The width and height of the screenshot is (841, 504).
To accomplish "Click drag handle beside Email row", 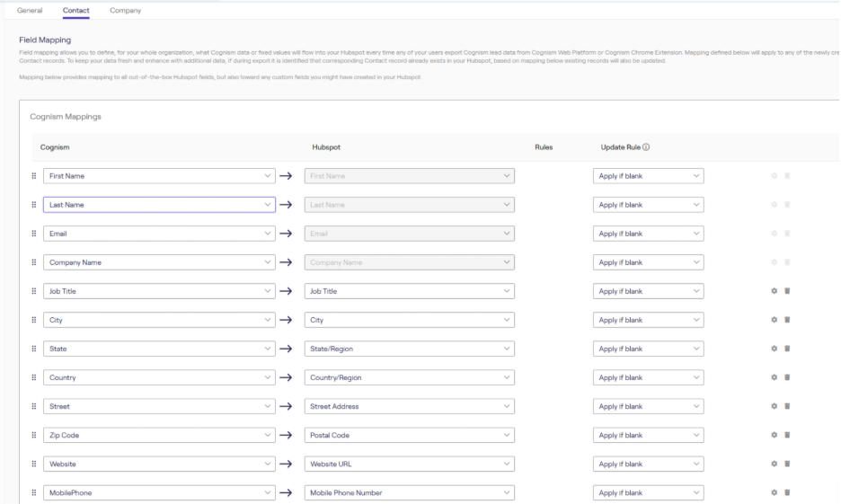I will click(34, 234).
